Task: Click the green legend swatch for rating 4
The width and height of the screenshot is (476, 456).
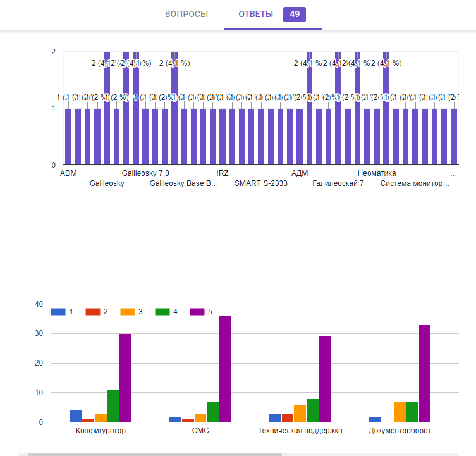Action: [163, 312]
